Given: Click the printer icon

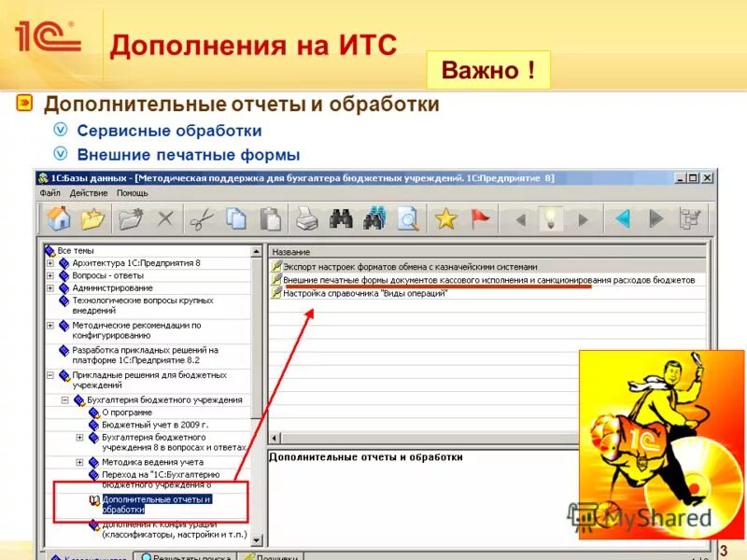Looking at the screenshot, I should [307, 219].
